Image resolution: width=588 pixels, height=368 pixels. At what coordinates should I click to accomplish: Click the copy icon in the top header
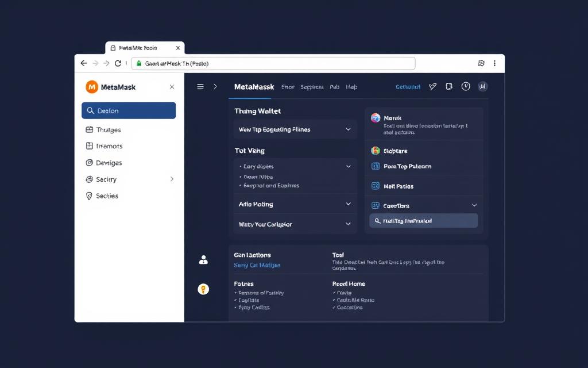point(449,86)
